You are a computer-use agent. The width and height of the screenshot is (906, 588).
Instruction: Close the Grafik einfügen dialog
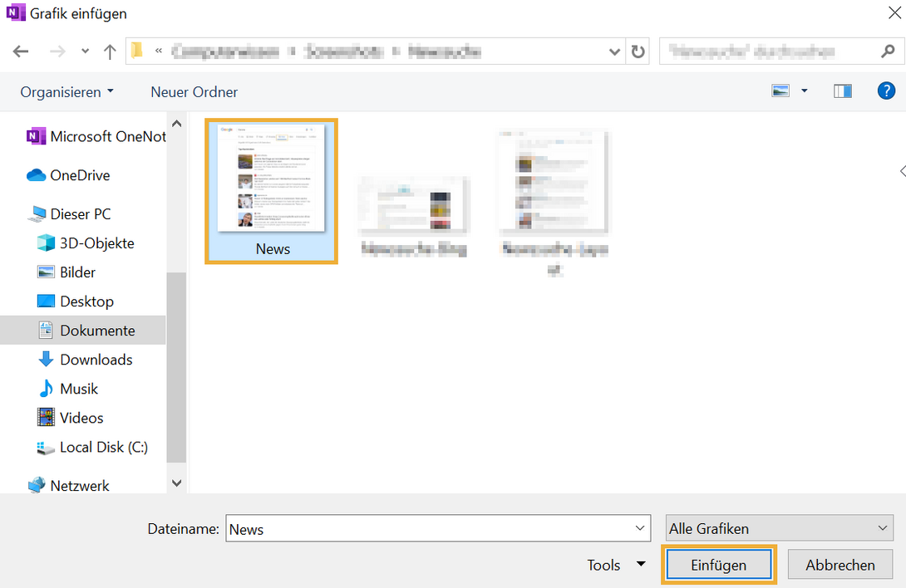click(x=894, y=12)
